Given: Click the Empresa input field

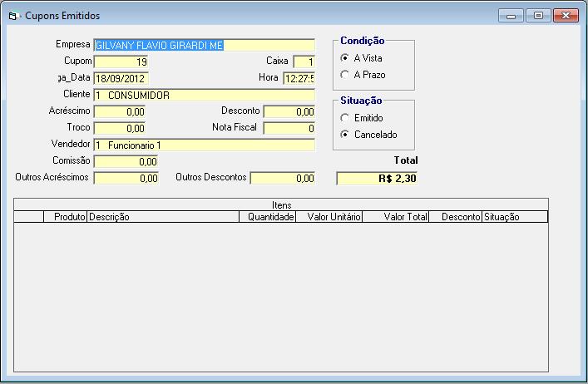Looking at the screenshot, I should (205, 45).
